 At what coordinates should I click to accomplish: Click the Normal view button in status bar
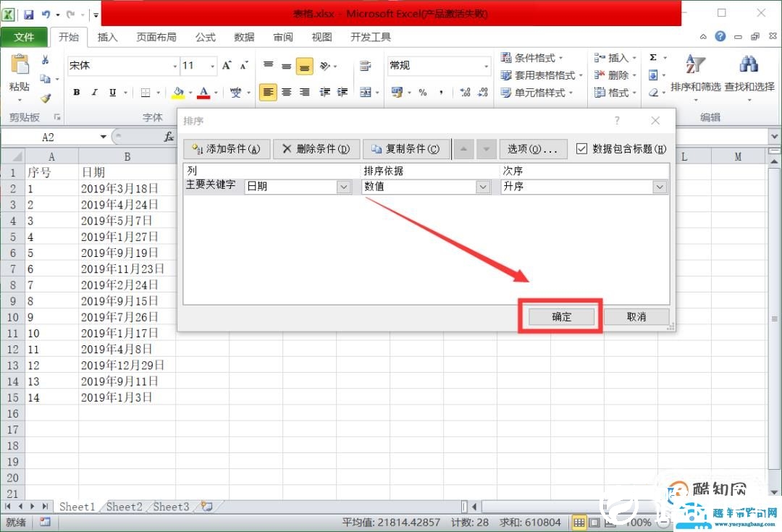coord(579,523)
